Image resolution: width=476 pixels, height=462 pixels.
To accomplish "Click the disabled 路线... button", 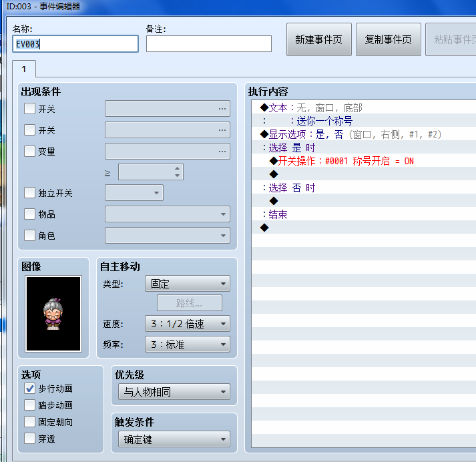I will (x=190, y=303).
